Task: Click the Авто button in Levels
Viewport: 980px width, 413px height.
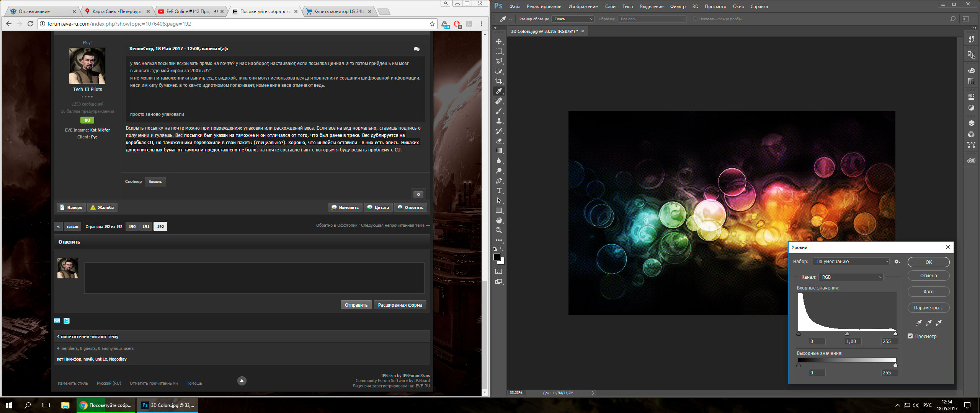Action: [928, 291]
